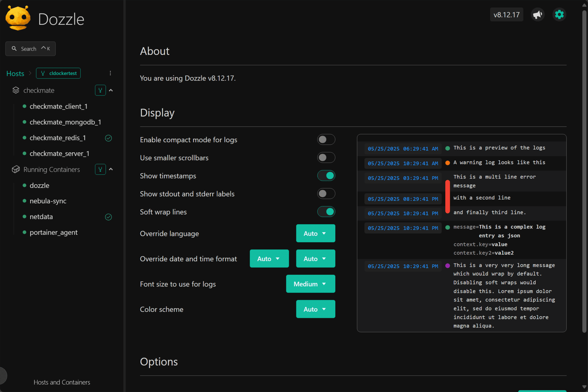The image size is (588, 392).
Task: Open settings via the gear icon
Action: [x=559, y=14]
